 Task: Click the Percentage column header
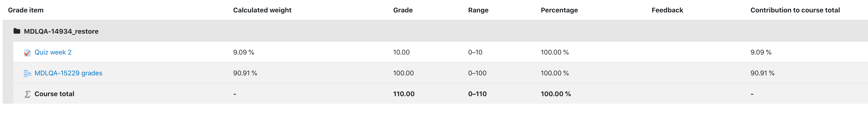coord(559,10)
